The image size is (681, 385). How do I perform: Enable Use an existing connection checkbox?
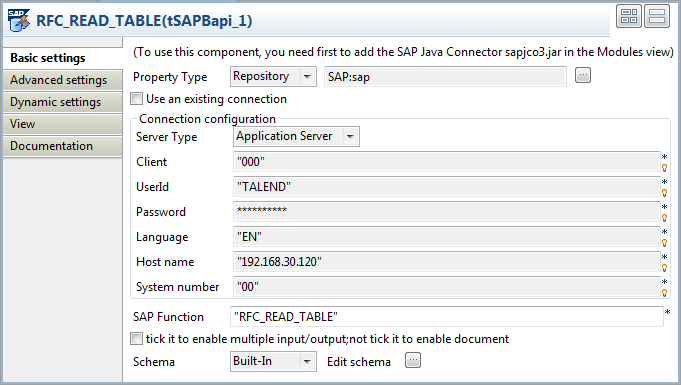click(x=136, y=99)
